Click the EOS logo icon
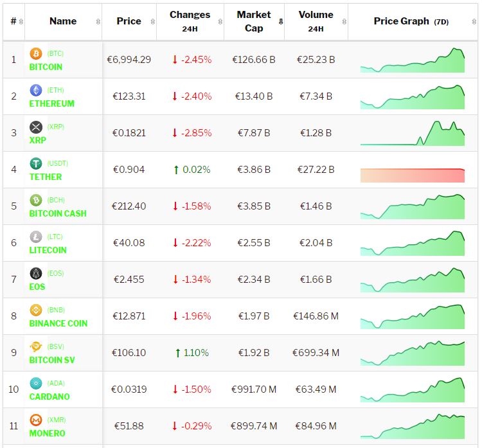The width and height of the screenshot is (482, 448). (x=36, y=274)
